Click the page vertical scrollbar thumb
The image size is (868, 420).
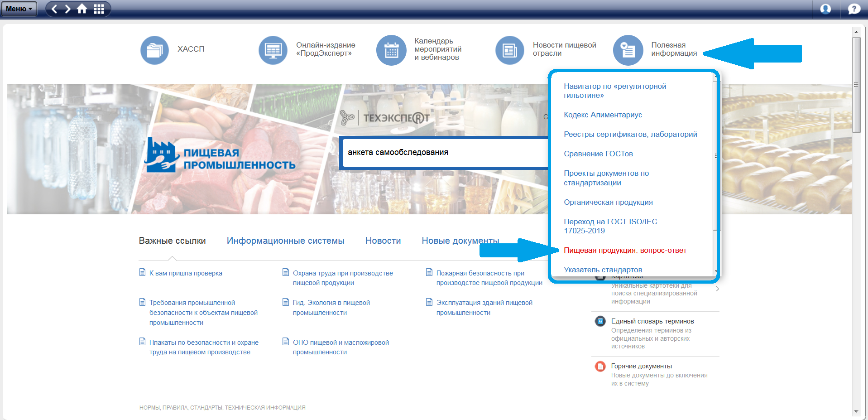pyautogui.click(x=856, y=85)
